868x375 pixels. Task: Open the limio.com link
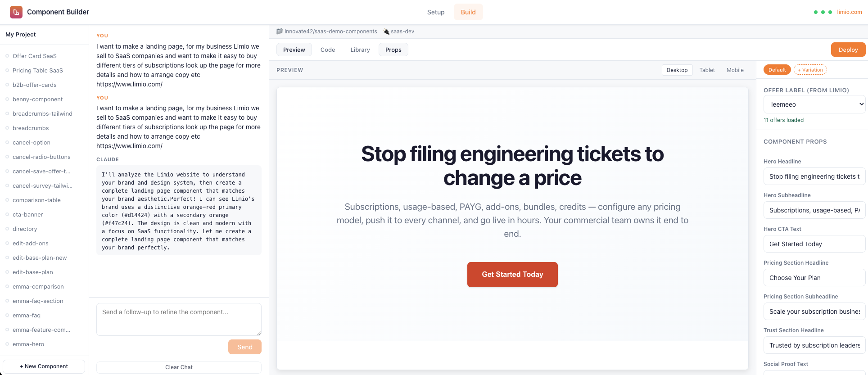849,12
